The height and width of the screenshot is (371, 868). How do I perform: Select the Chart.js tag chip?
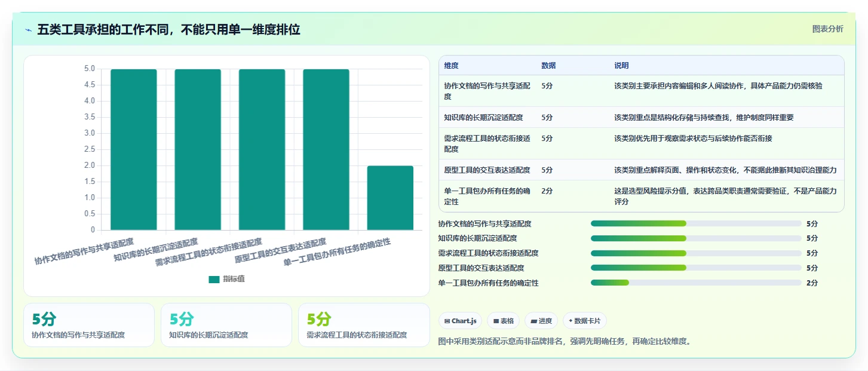(460, 321)
